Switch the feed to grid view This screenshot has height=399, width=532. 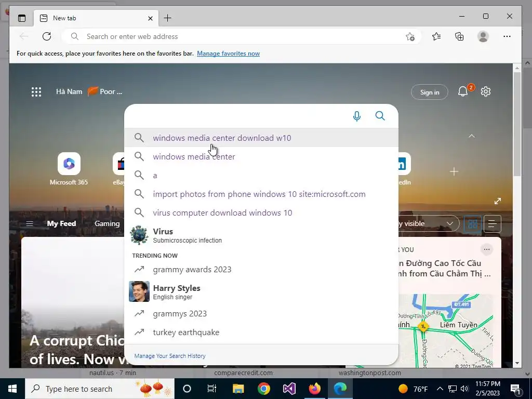[473, 224]
